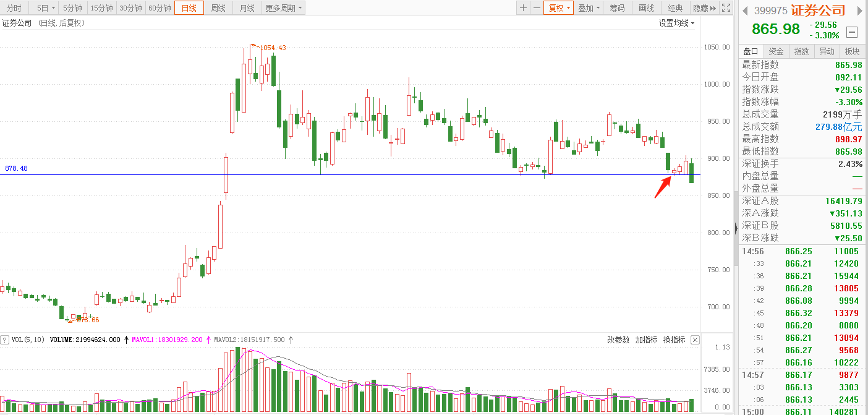The image size is (868, 415).
Task: Go to the previous security with left arrow
Action: 745,11
